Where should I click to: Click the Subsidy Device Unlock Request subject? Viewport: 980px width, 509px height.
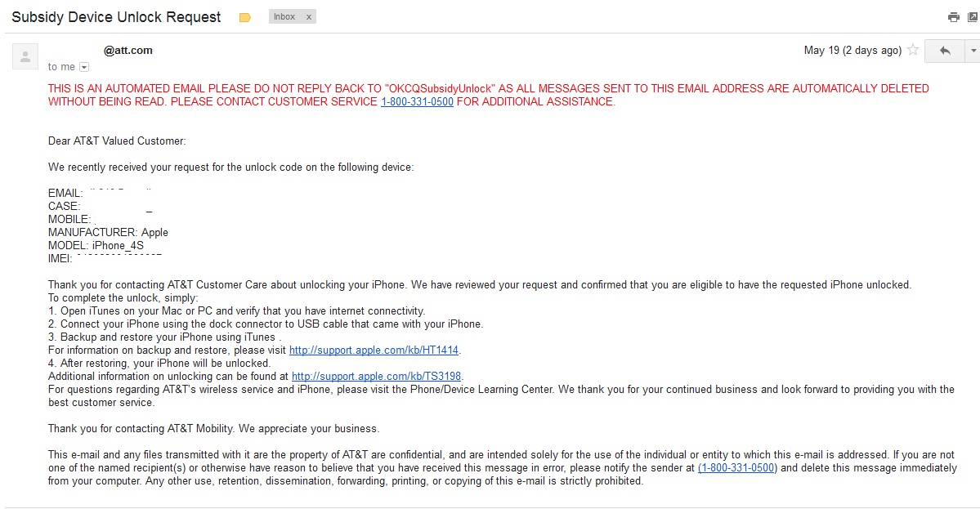(116, 17)
